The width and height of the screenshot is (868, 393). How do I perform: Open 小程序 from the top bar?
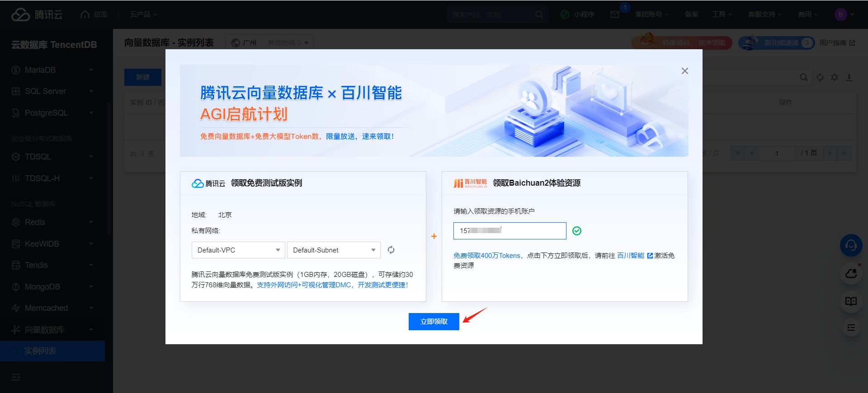coord(578,14)
